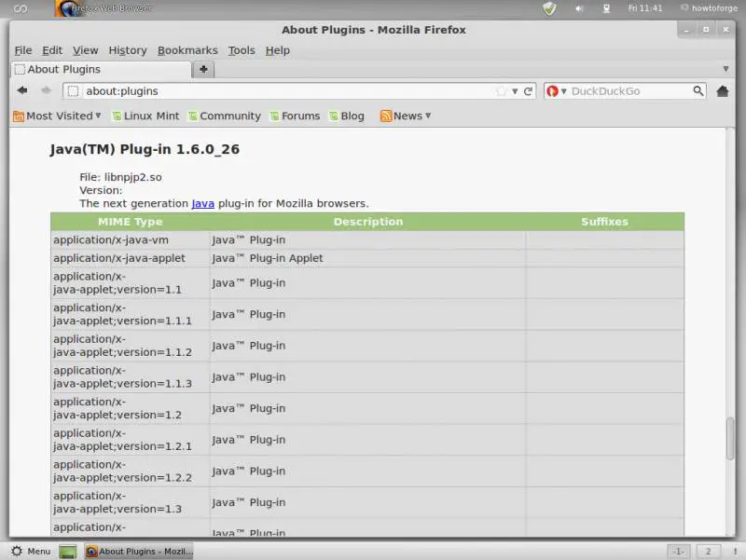Activate About Plugins taskbar window button
The image size is (746, 560).
[139, 552]
